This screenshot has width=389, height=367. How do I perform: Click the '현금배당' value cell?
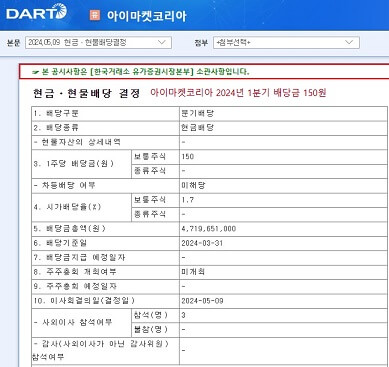(198, 128)
